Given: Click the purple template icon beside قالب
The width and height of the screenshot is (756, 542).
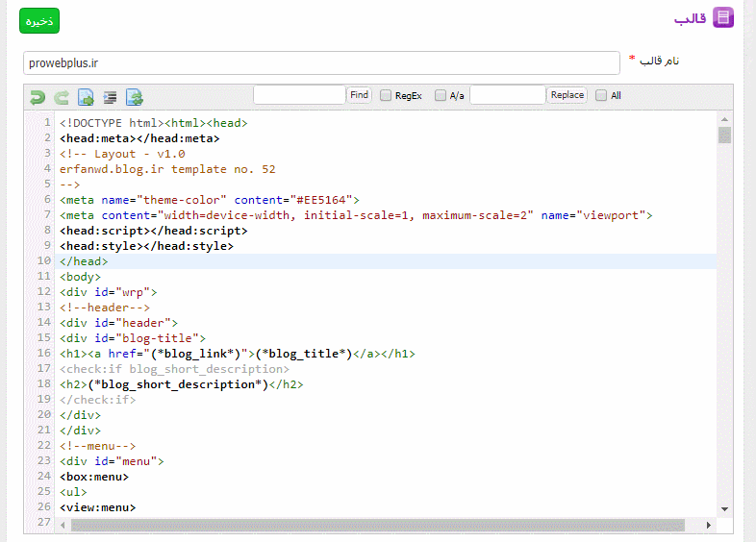Looking at the screenshot, I should click(723, 18).
